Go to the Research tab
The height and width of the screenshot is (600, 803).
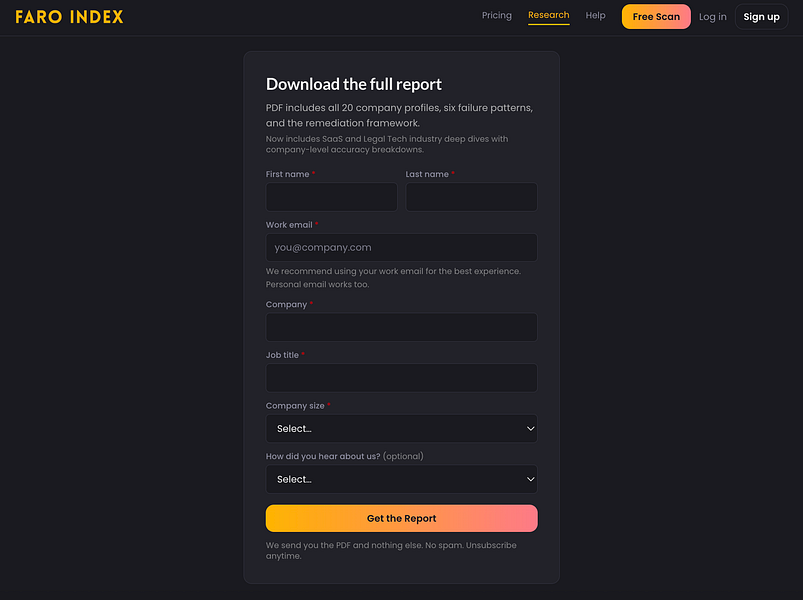point(548,15)
